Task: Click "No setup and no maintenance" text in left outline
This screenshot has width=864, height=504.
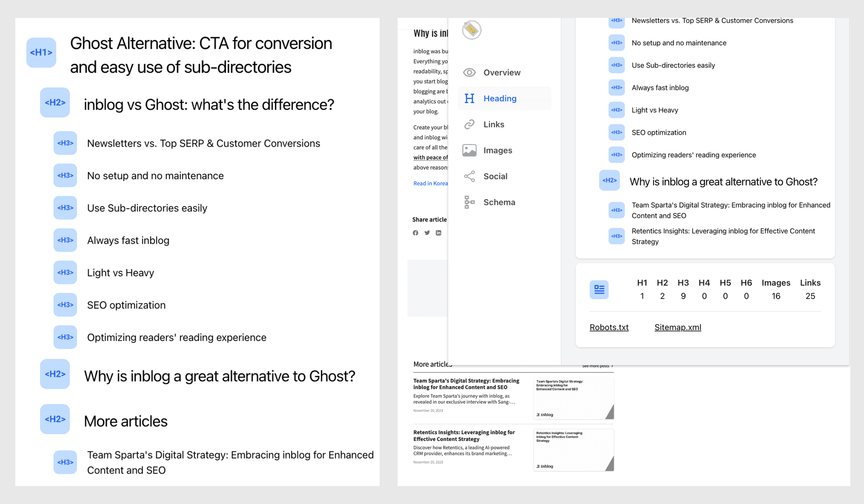Action: [x=155, y=176]
